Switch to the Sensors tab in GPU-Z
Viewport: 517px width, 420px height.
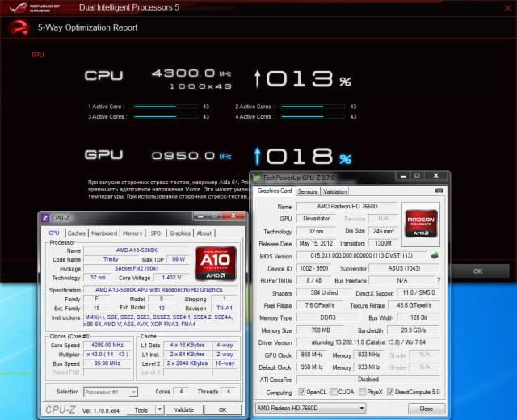coord(308,191)
